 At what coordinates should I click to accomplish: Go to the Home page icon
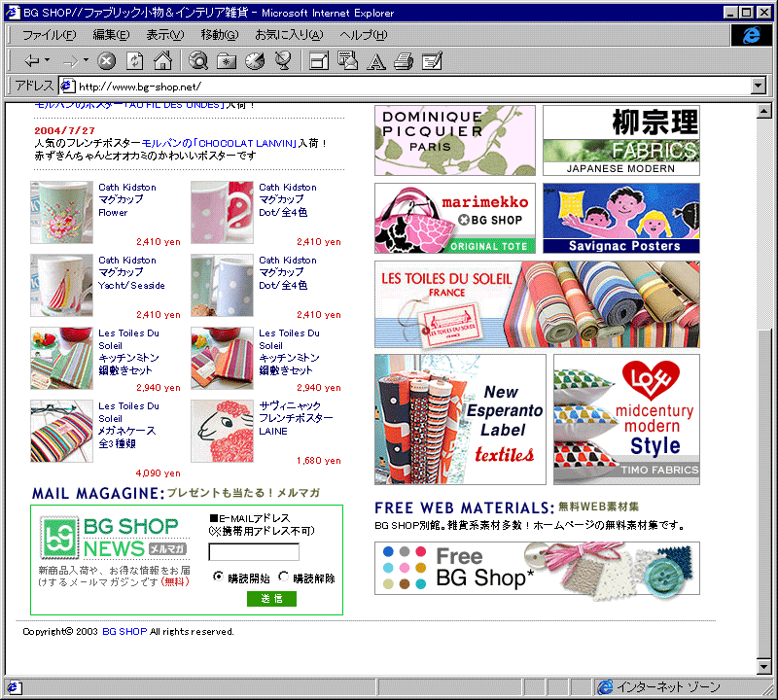click(162, 61)
